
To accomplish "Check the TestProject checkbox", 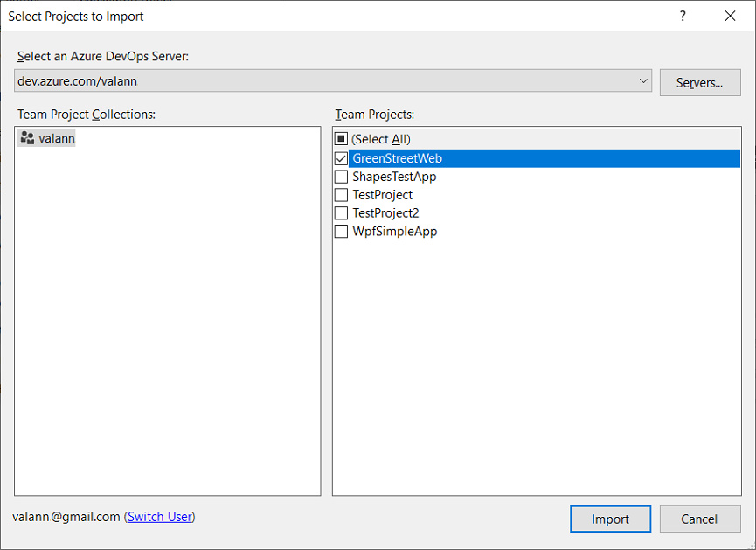I will pyautogui.click(x=341, y=195).
